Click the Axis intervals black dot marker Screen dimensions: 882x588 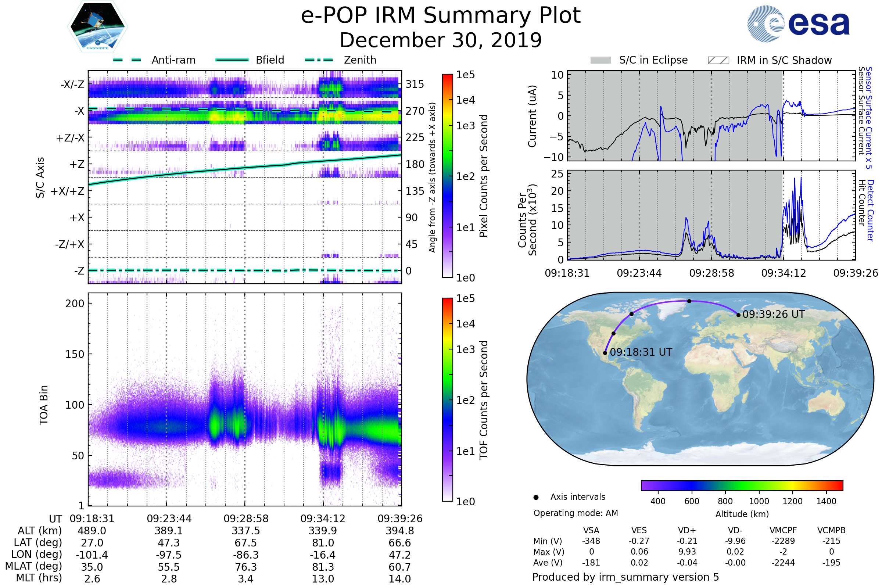[x=536, y=497]
